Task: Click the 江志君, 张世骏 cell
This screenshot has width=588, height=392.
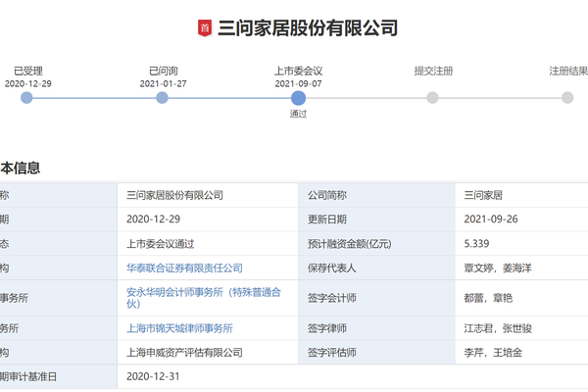Action: (521, 328)
